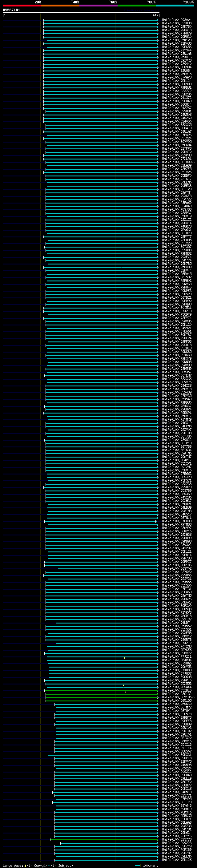This screenshot has width=197, height=868.
Task: Select hit label UniRef100_A7J2I2
Action: coord(176,643)
